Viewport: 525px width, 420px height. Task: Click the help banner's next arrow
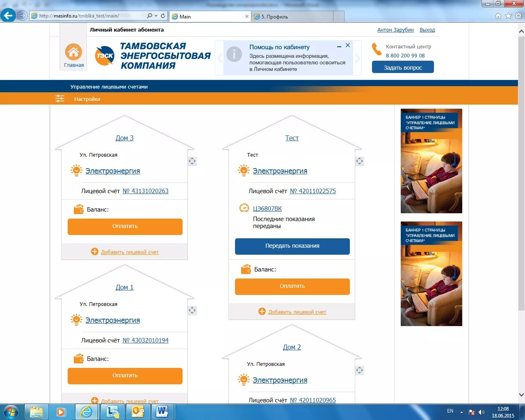(x=357, y=58)
